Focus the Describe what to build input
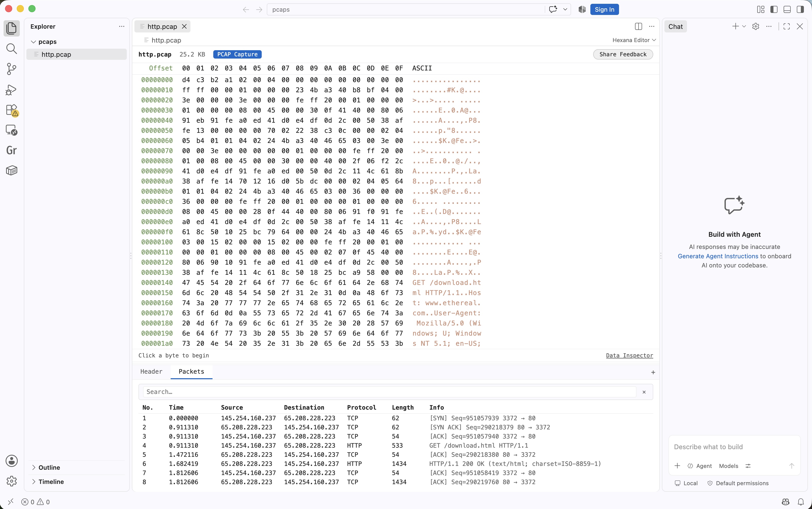Viewport: 812px width, 509px height. (x=734, y=447)
